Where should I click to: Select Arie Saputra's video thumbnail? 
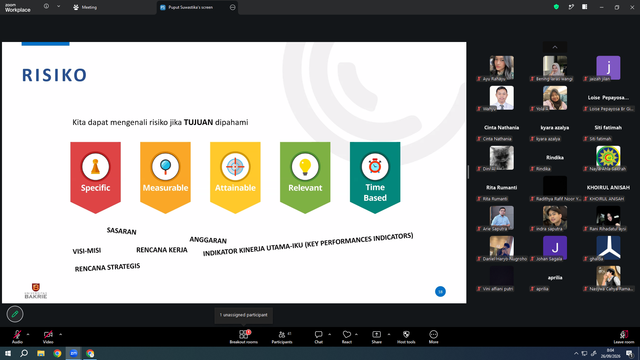click(502, 217)
